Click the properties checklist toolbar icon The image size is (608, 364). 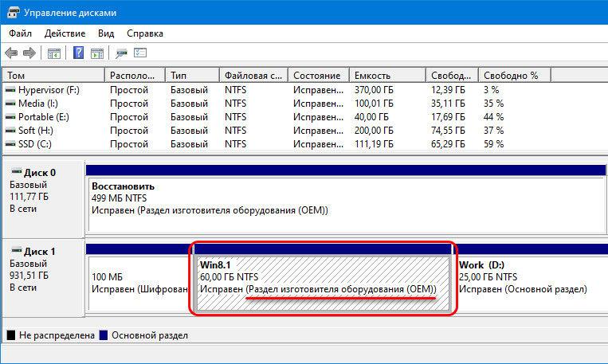[x=140, y=53]
